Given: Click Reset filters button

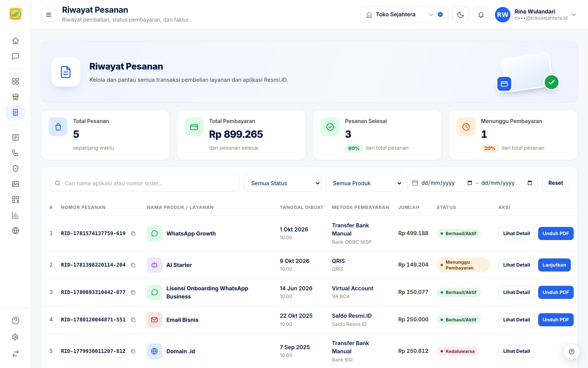Looking at the screenshot, I should pos(556,183).
